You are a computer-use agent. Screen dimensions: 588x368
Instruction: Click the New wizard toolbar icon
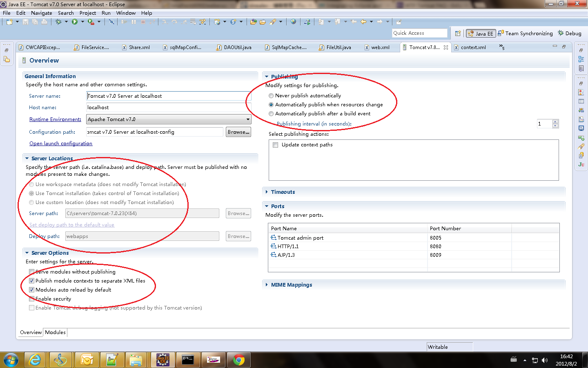[9, 22]
